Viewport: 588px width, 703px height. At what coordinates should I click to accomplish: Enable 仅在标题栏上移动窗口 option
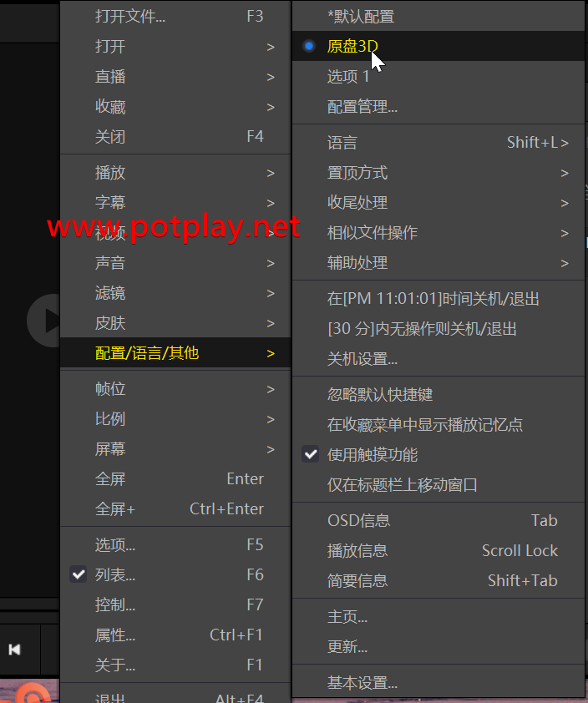point(438,484)
